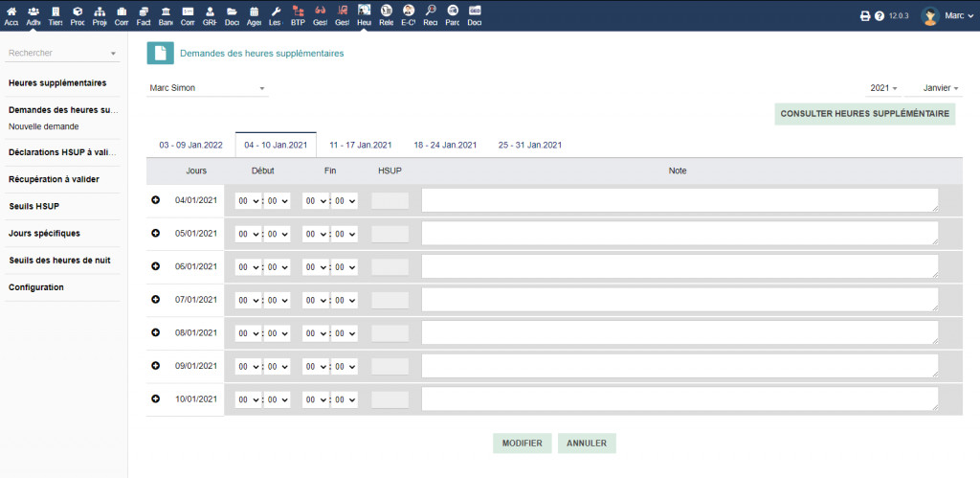This screenshot has width=980, height=478.
Task: Open the card-shaped Com module icon
Action: coord(188,11)
